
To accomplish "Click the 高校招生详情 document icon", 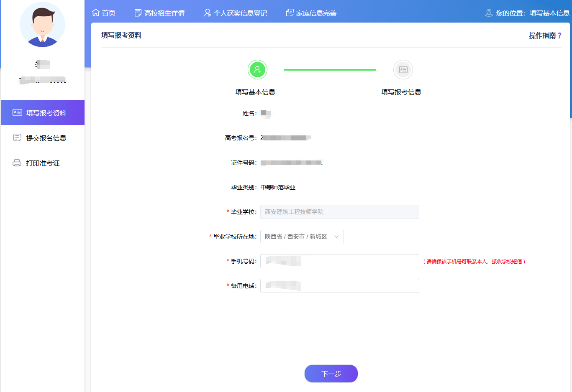I will pos(138,13).
